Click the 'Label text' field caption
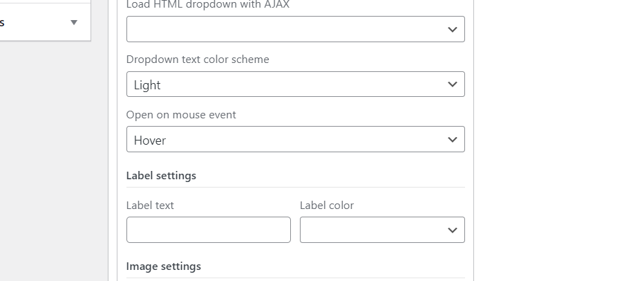Viewport: 644px width, 281px height. click(150, 206)
